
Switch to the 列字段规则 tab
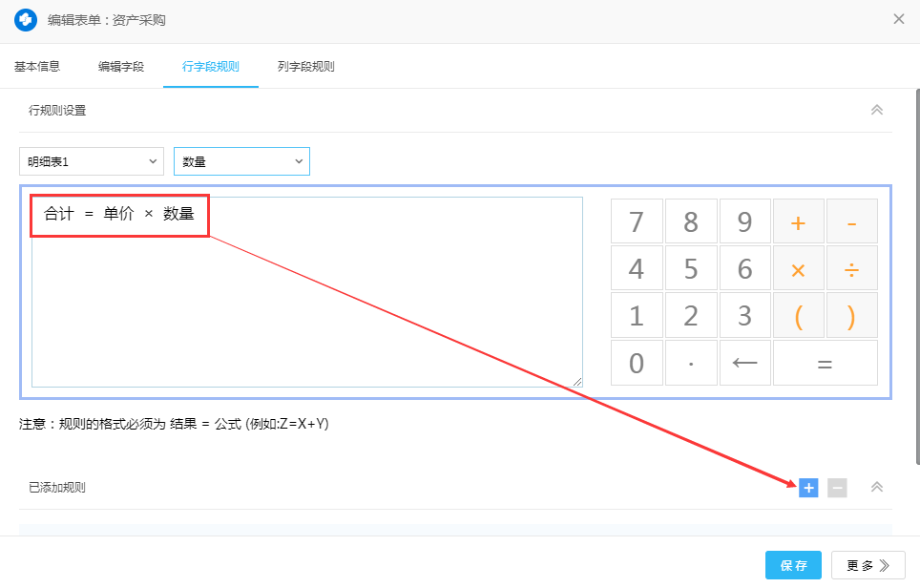(305, 67)
